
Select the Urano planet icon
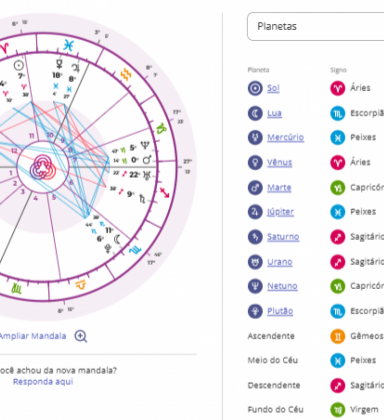255,262
